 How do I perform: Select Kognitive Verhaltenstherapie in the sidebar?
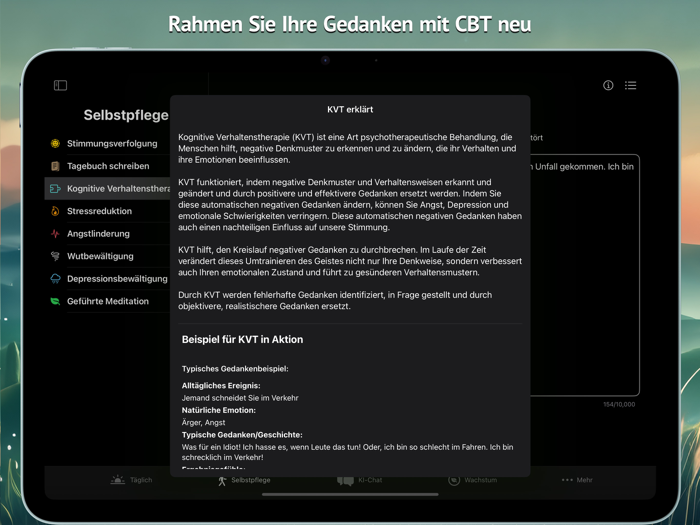click(x=107, y=189)
